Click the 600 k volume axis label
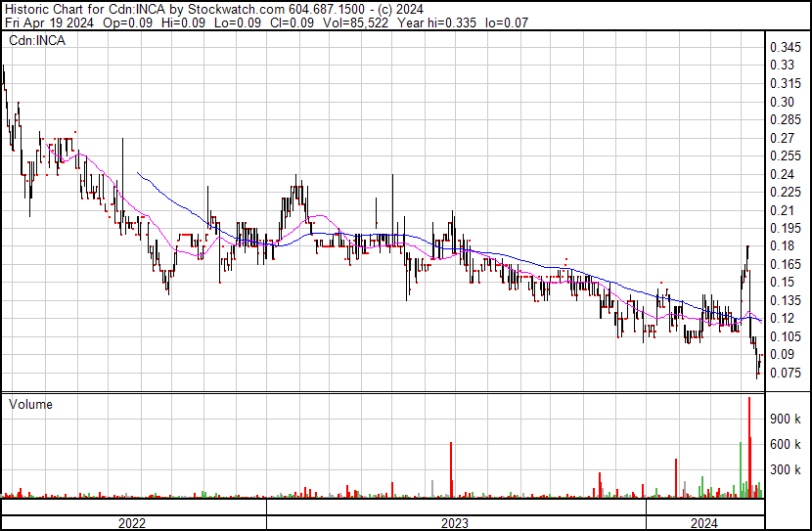This screenshot has height=531, width=812. pyautogui.click(x=786, y=444)
